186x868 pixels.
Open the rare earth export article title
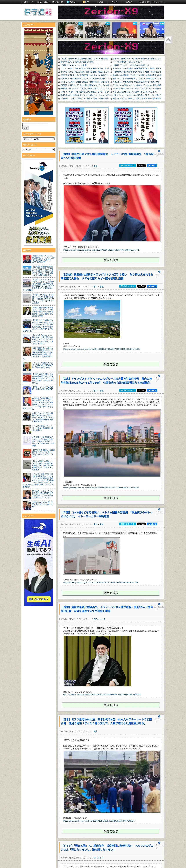[x=107, y=156]
